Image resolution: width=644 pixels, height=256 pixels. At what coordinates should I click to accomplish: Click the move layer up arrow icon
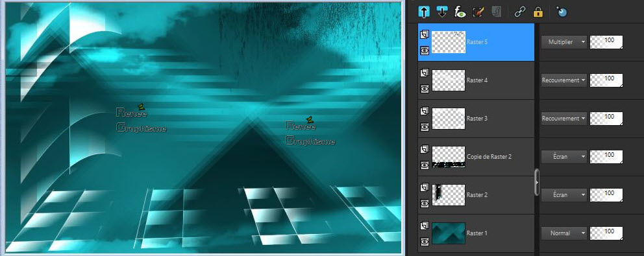click(x=424, y=12)
